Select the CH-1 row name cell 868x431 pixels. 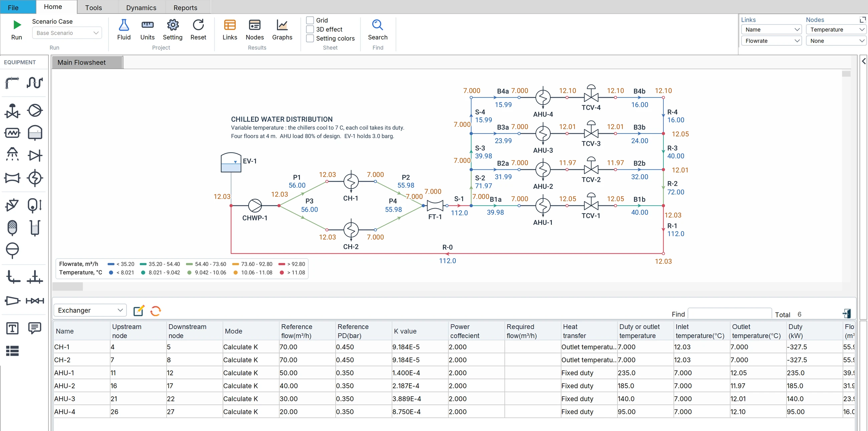tap(81, 347)
